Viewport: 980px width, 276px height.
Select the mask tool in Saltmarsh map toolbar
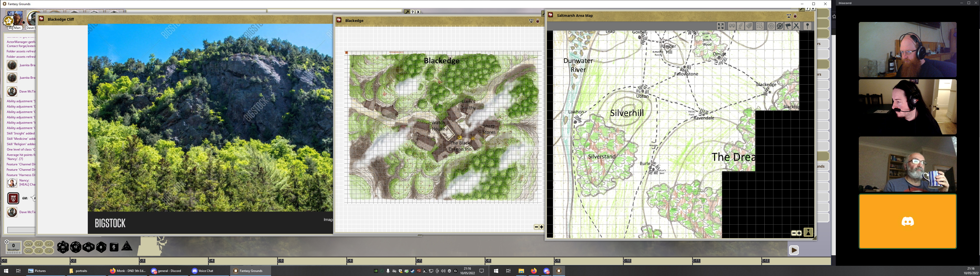(732, 26)
